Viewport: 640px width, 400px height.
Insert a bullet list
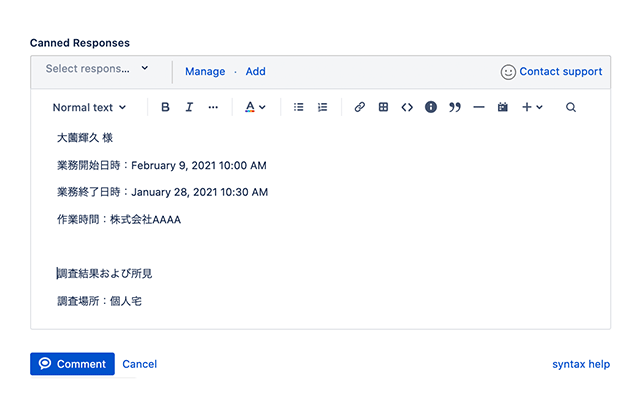click(298, 107)
